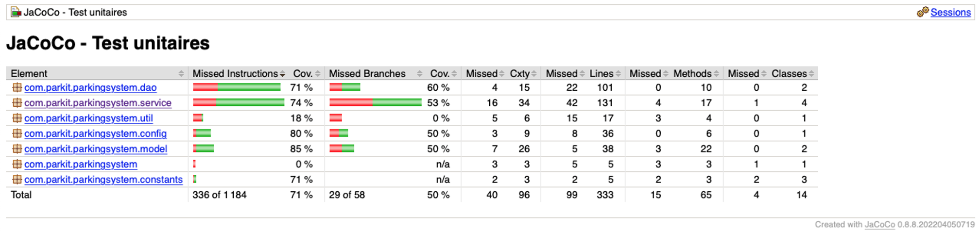Viewport: 980px width, 233px height.
Task: Click the dao missed instructions coverage bar
Action: (x=237, y=87)
